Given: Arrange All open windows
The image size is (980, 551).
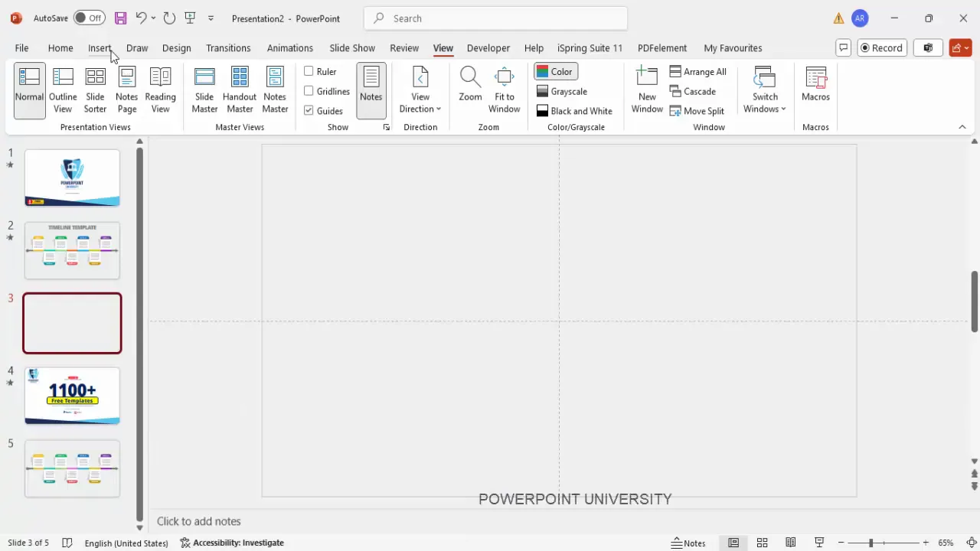Looking at the screenshot, I should click(698, 71).
